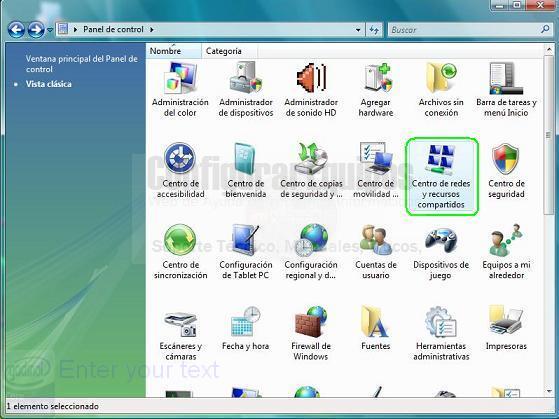Open recent pages dropdown beside navigation arrows
Viewport: 559px width, 419px height.
pyautogui.click(x=50, y=30)
